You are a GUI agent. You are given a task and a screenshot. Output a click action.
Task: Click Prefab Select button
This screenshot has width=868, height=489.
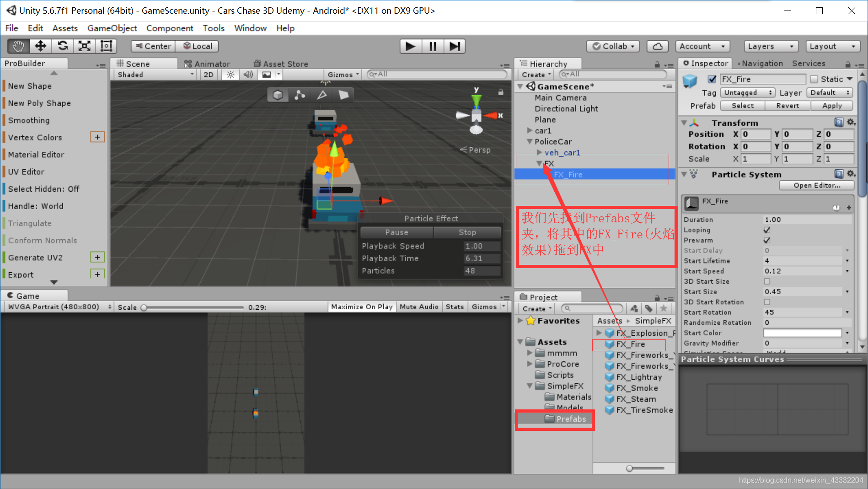(743, 105)
